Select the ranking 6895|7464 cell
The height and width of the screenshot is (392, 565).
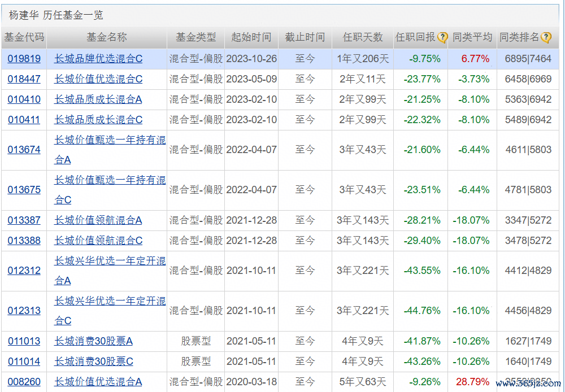[528, 59]
